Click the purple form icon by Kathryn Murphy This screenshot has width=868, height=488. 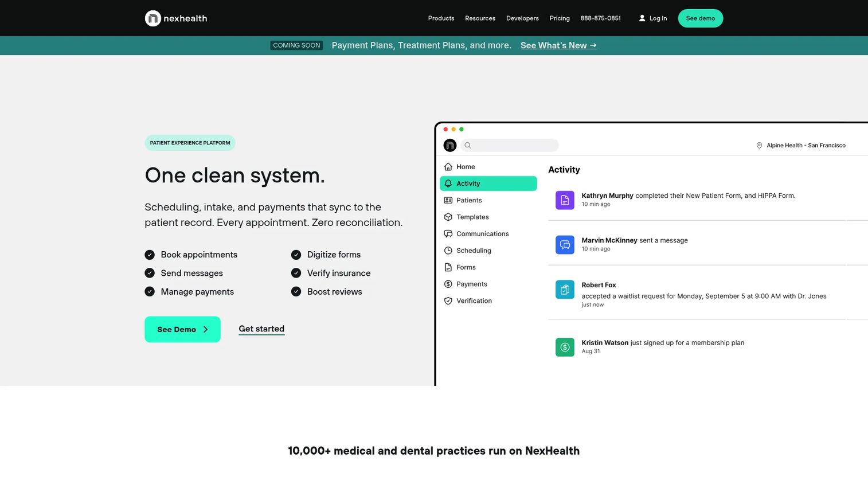pyautogui.click(x=565, y=200)
